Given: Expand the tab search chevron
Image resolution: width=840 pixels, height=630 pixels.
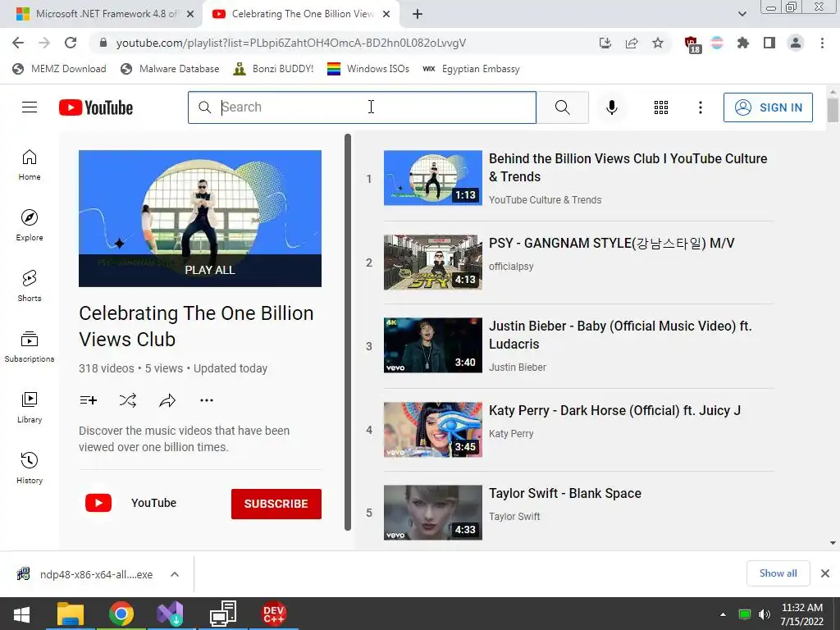Looking at the screenshot, I should tap(742, 14).
